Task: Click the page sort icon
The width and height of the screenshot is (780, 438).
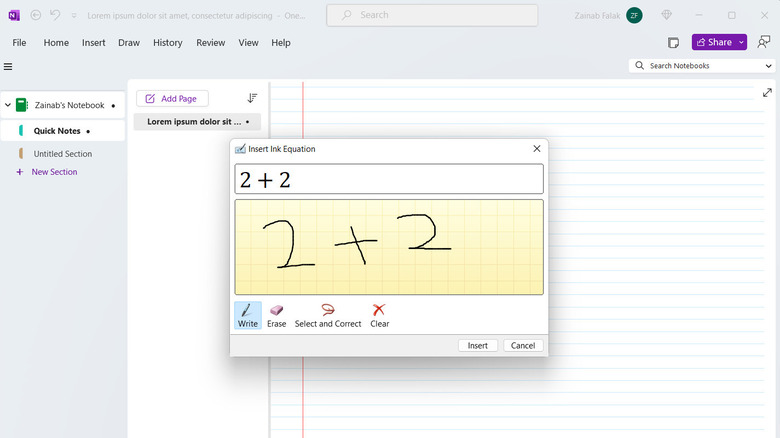Action: coord(252,98)
